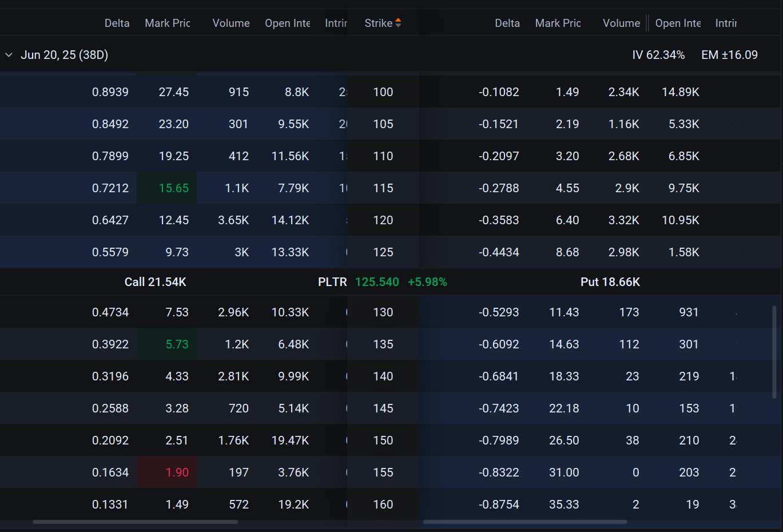The image size is (783, 532).
Task: Click call delta 0.8939
Action: tap(110, 92)
